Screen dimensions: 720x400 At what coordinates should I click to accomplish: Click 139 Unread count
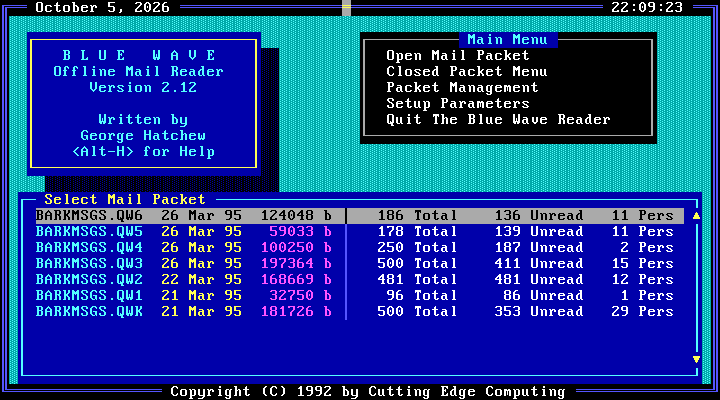click(x=539, y=231)
